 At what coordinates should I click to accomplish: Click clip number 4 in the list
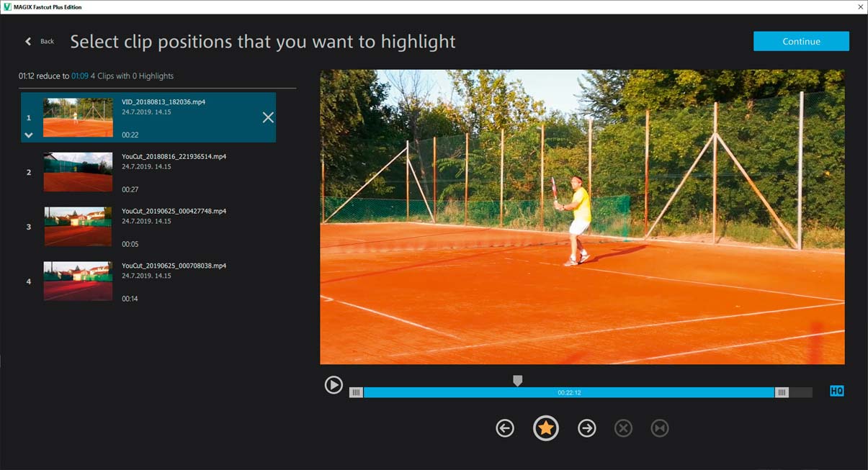coord(29,281)
